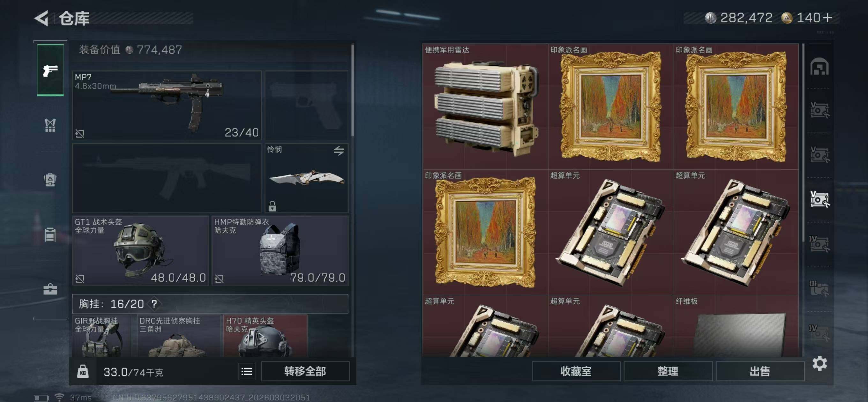
Task: Click the question mark beside 胸挂 16/20
Action: [154, 304]
